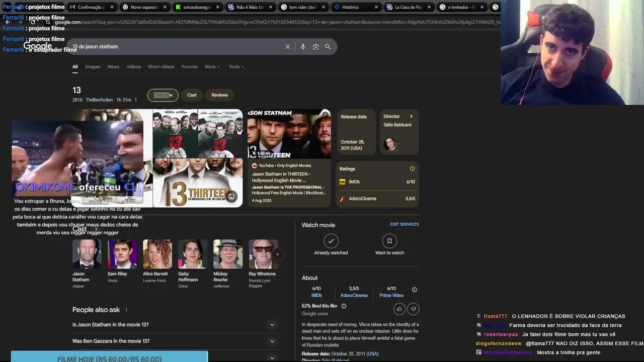This screenshot has width=644, height=362.
Task: Close the Confirmação Gmail tab
Action: click(112, 7)
